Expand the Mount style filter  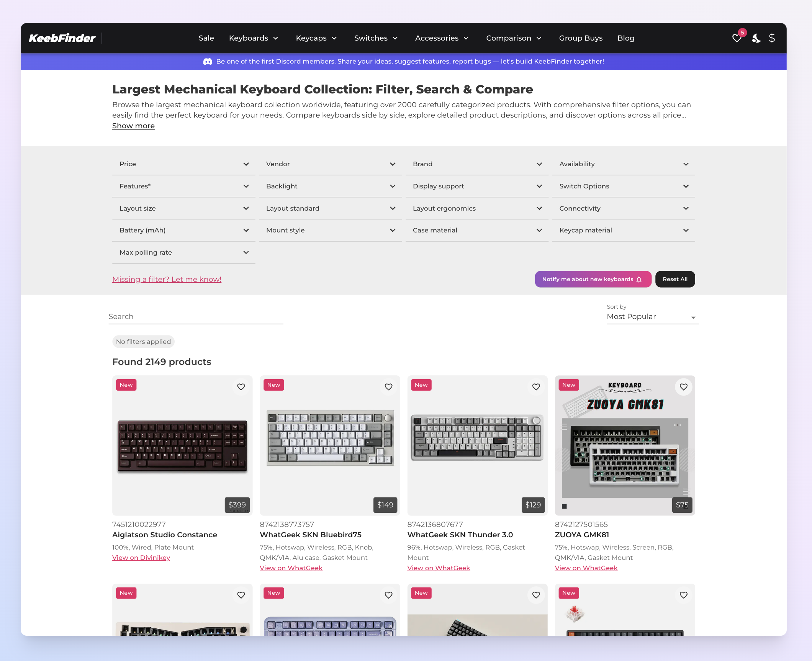point(331,230)
